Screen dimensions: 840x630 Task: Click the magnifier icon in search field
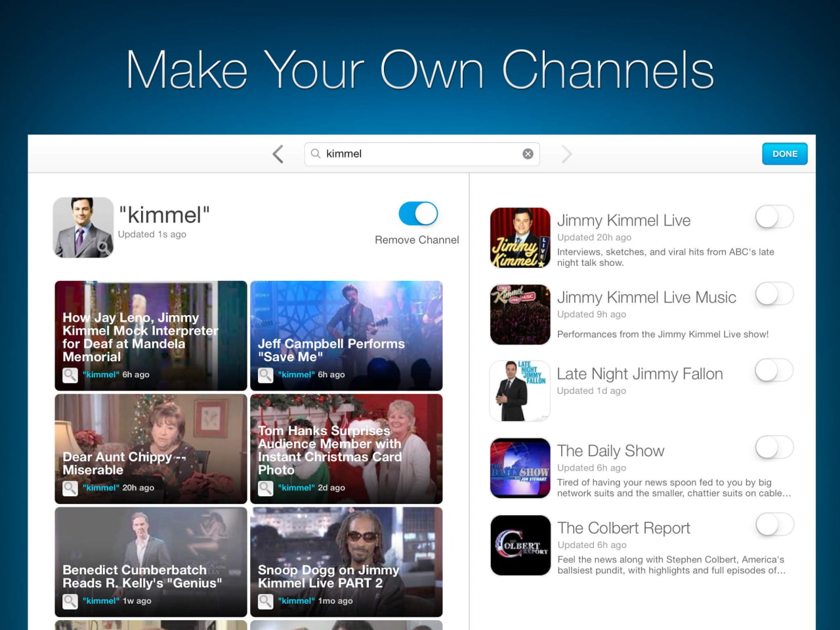pos(316,154)
